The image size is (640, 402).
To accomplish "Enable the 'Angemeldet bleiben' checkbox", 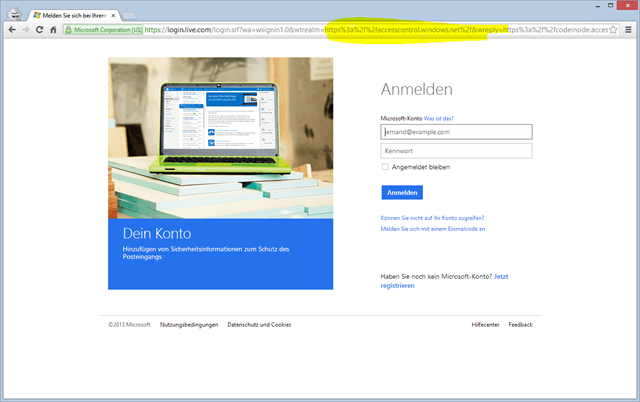I will 385,167.
